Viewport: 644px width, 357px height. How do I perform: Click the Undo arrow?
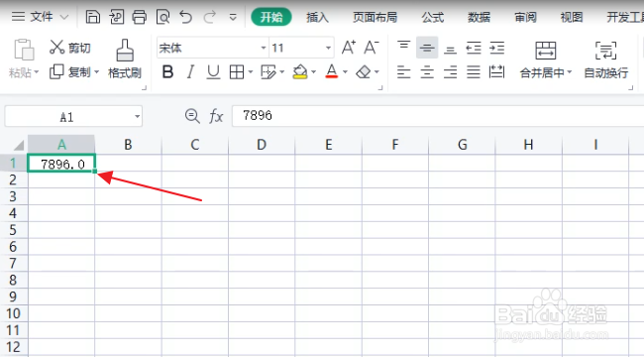[x=186, y=17]
